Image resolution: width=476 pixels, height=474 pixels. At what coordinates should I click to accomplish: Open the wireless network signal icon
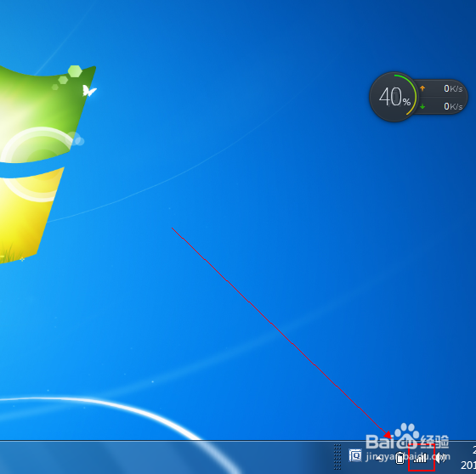421,458
